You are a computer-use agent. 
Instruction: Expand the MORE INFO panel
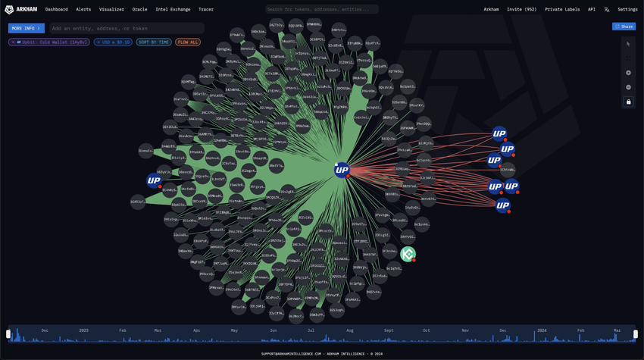click(x=27, y=28)
